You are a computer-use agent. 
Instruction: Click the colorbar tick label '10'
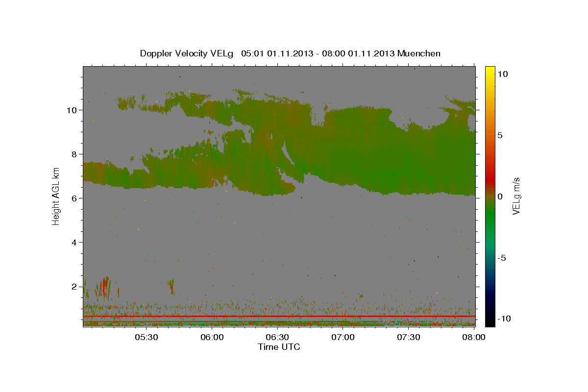[x=503, y=74]
